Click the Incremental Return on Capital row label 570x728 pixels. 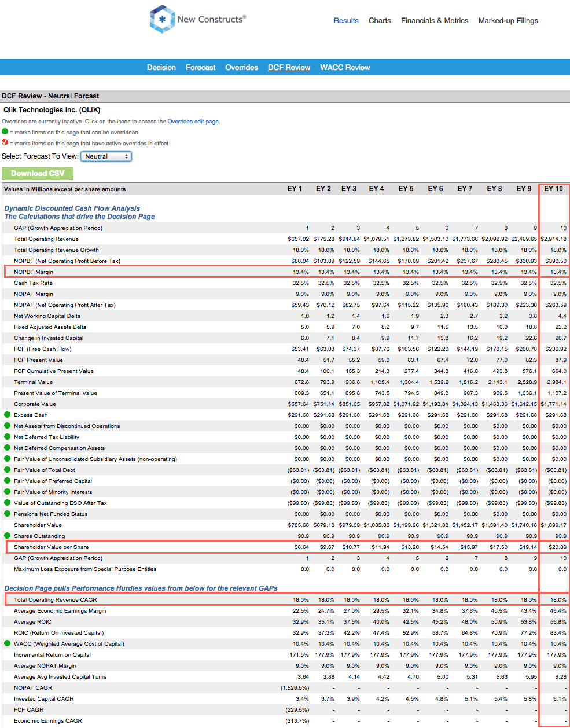click(x=52, y=654)
